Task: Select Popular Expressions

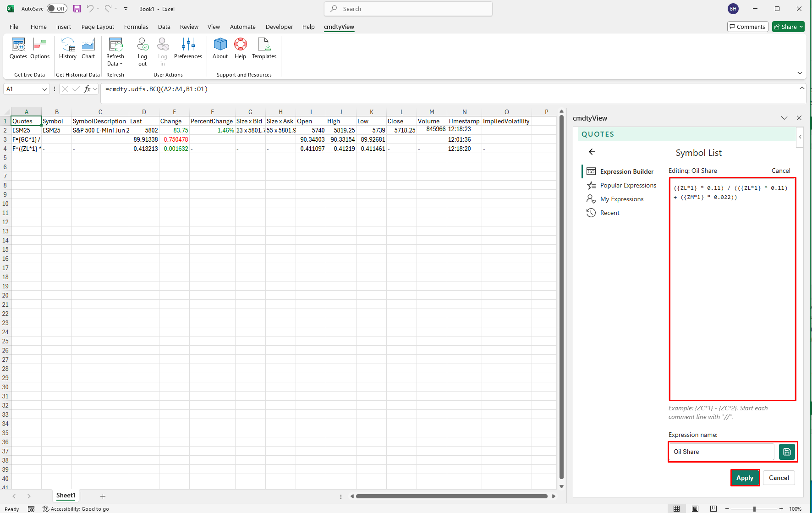Action: pos(621,185)
